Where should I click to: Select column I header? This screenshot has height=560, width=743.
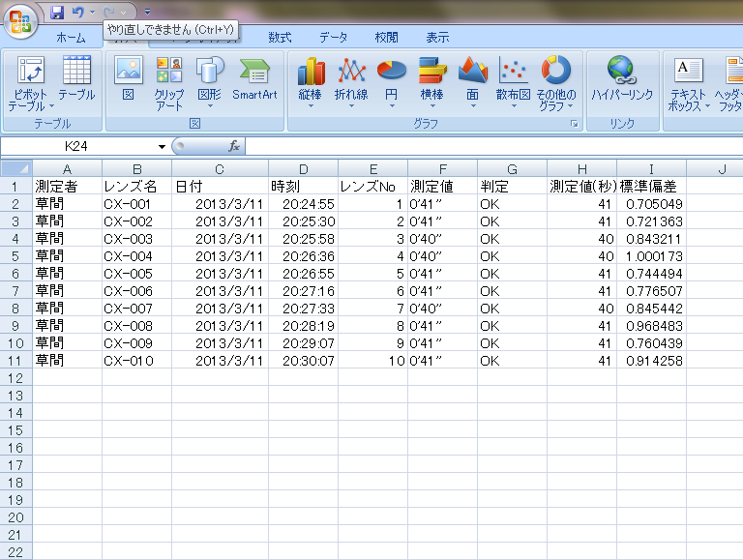(651, 169)
